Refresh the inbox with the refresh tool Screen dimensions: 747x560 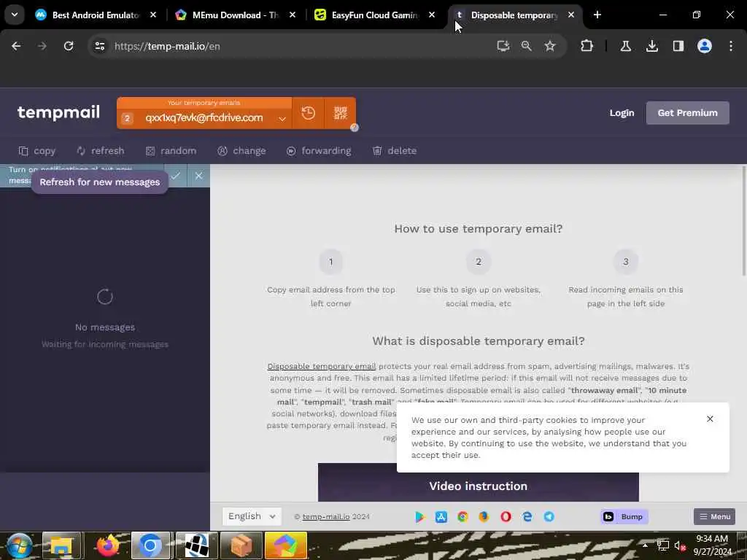pos(101,151)
